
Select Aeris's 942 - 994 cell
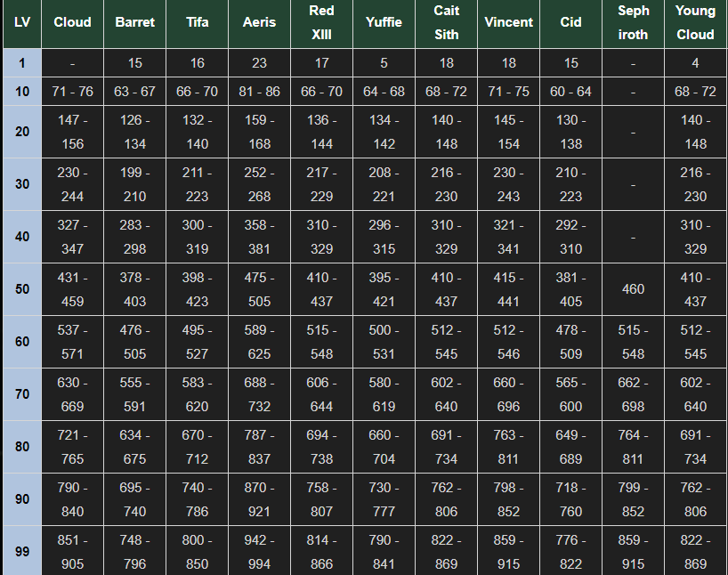click(x=260, y=551)
